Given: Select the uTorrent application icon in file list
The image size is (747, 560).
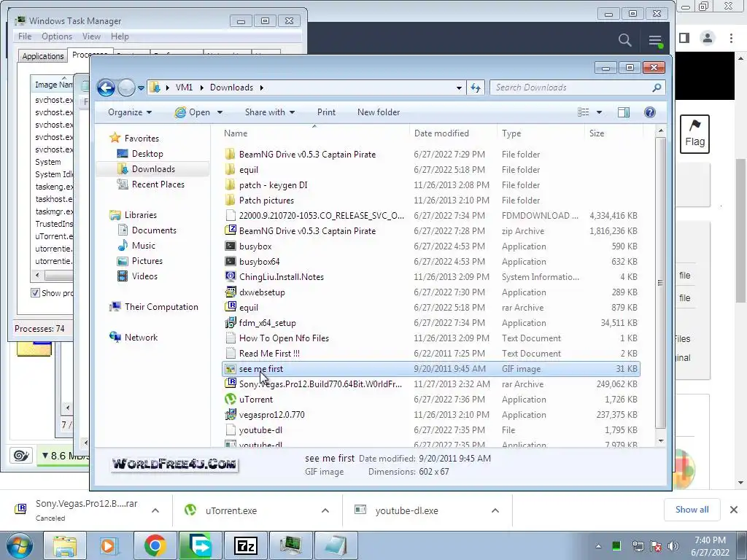Looking at the screenshot, I should (x=230, y=399).
